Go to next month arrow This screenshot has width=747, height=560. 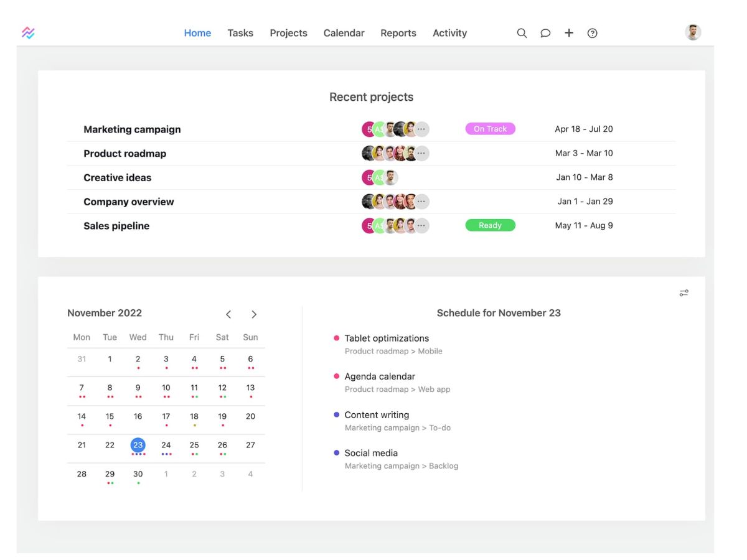point(254,314)
